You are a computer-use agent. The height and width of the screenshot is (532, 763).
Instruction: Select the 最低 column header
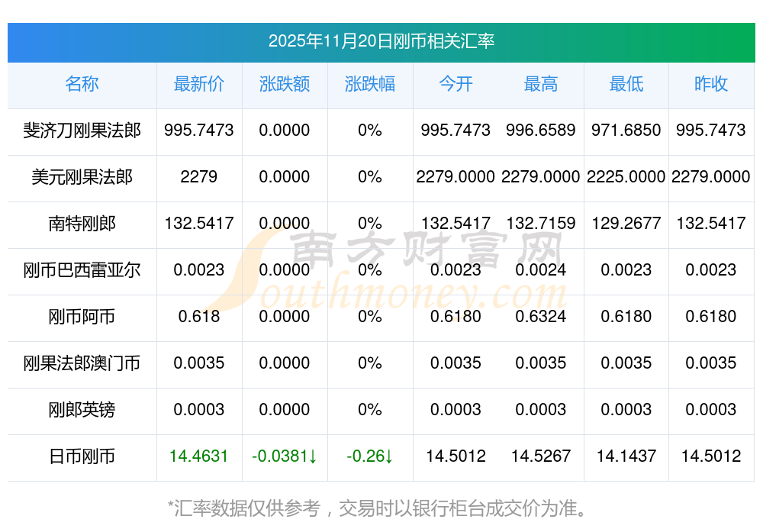coord(626,84)
